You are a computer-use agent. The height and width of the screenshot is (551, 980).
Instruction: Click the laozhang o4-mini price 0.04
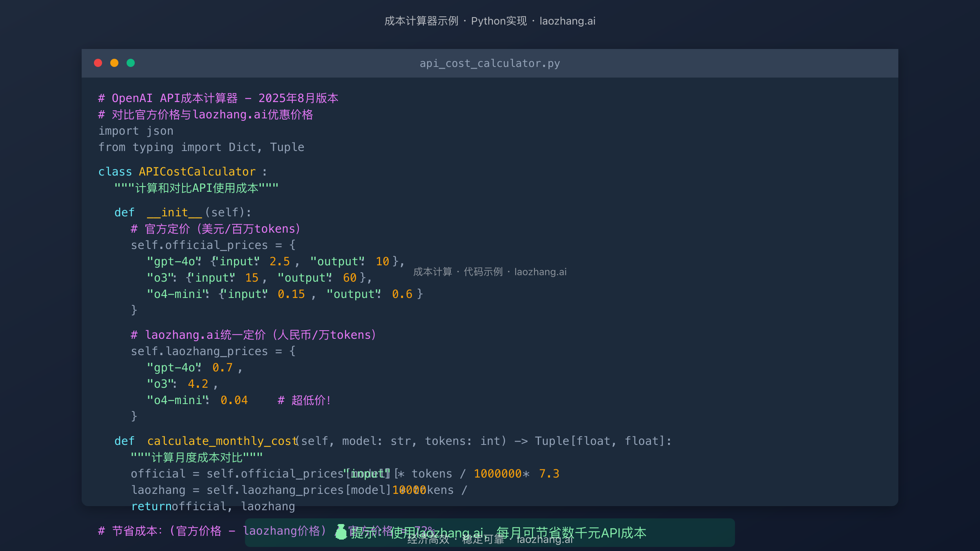[x=234, y=400]
